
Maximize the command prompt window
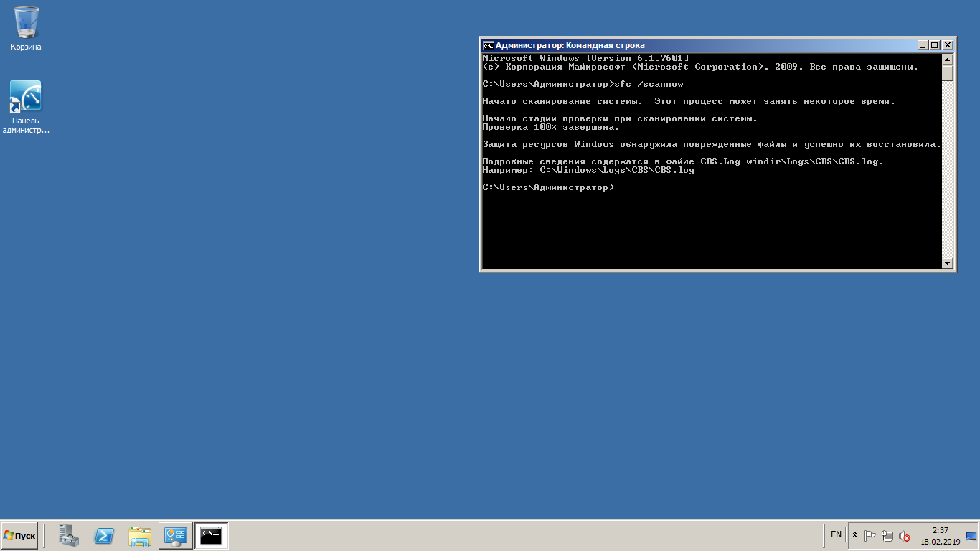[x=935, y=45]
